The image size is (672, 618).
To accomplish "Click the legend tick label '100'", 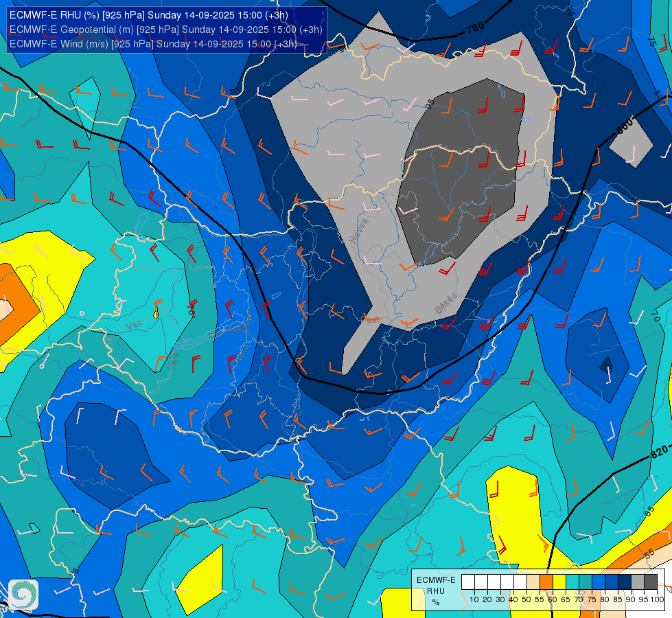I will [x=657, y=599].
